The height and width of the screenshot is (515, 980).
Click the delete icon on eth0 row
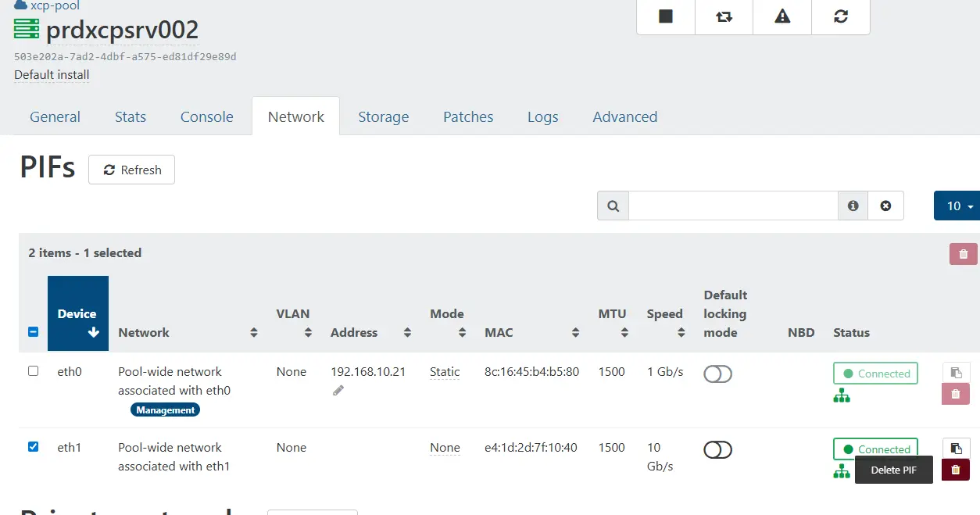point(955,394)
